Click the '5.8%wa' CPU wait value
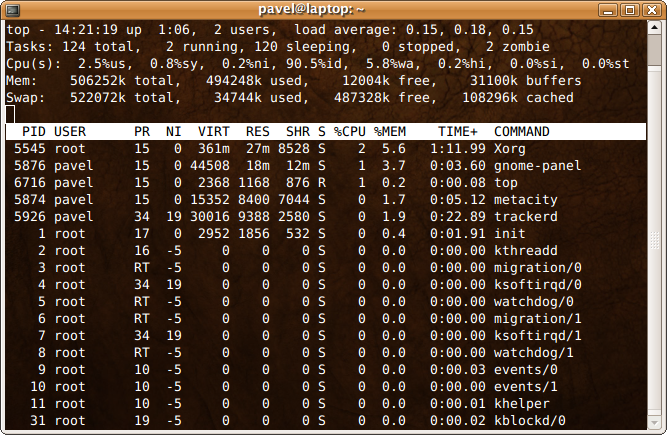 coord(393,64)
